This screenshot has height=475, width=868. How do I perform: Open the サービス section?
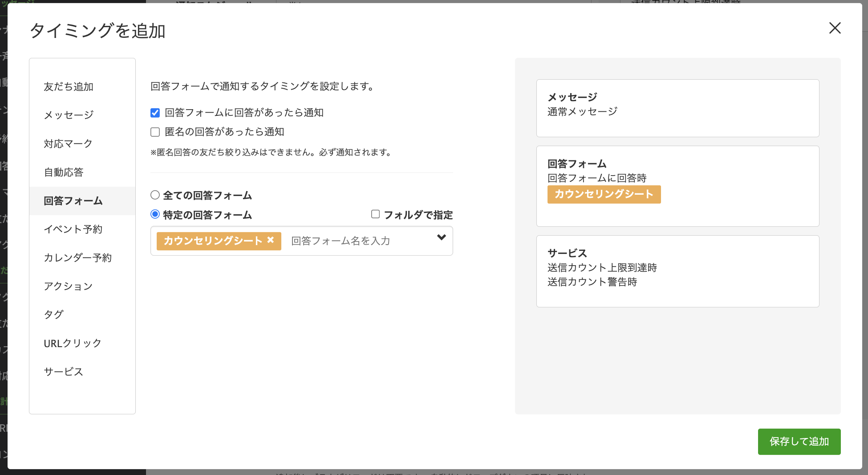pos(63,371)
